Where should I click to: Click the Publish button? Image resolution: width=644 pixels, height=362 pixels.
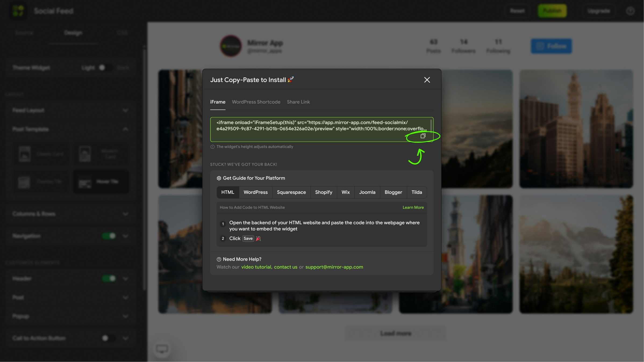click(x=552, y=10)
